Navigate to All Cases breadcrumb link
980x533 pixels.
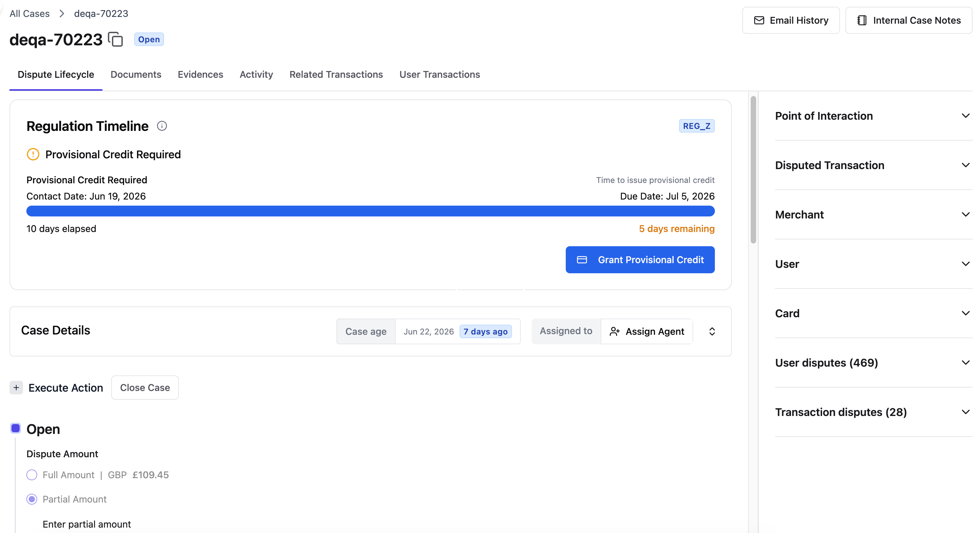point(30,14)
